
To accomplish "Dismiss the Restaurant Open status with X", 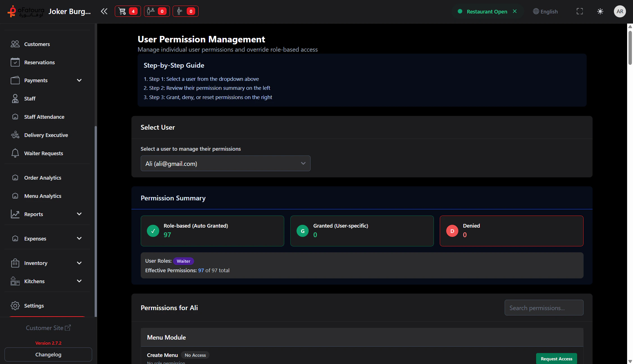I will tap(515, 11).
